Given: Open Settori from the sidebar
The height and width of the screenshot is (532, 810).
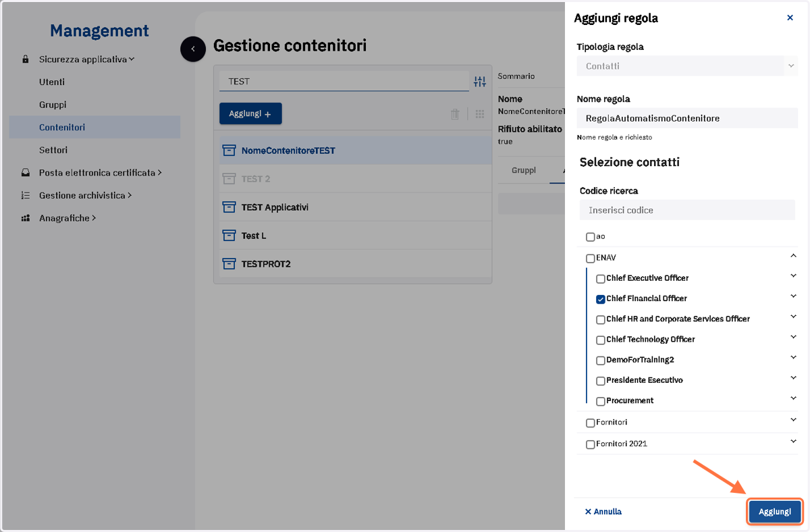Looking at the screenshot, I should (53, 150).
